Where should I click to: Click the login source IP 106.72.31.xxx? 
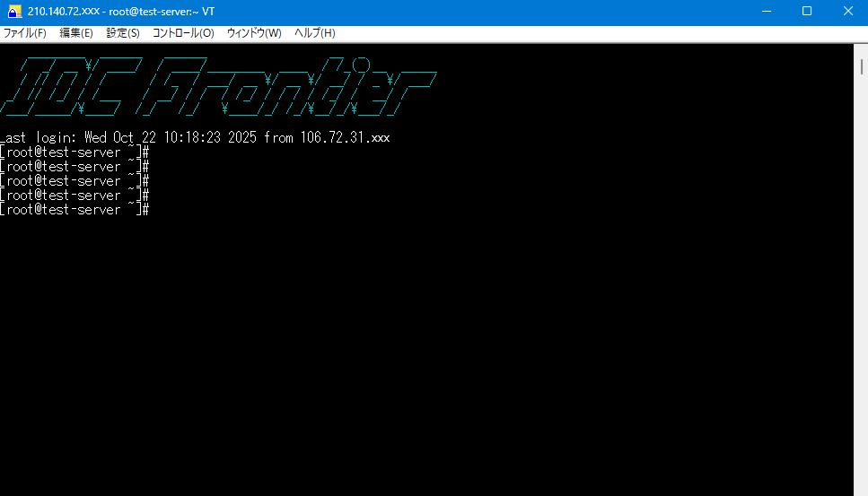(345, 138)
